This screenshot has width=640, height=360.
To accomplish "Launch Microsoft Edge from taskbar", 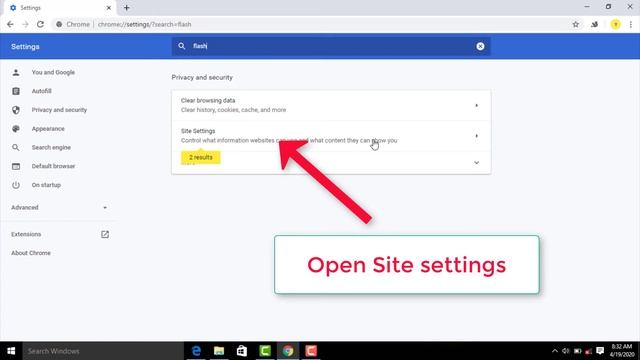I will pyautogui.click(x=196, y=351).
